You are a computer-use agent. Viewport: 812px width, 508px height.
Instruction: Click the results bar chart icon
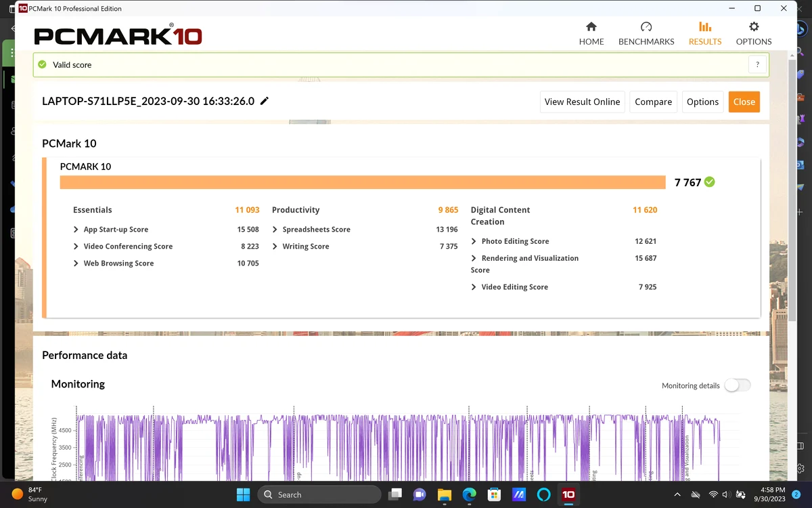[705, 27]
